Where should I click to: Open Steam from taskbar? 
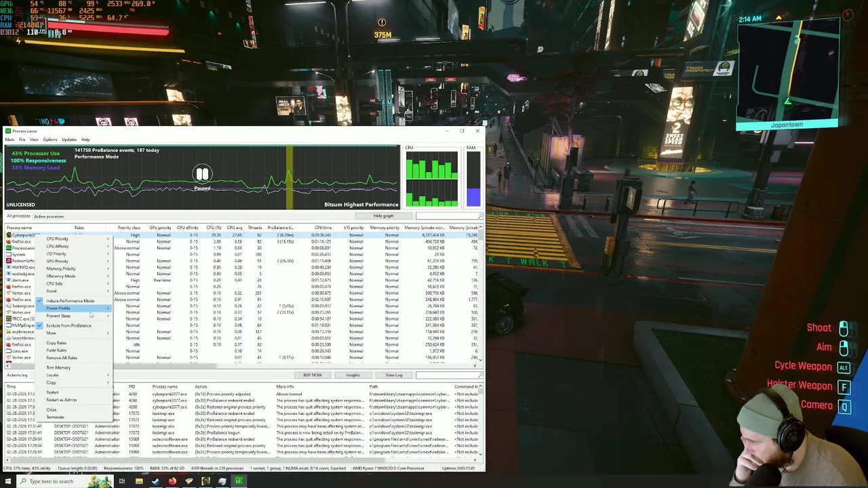pyautogui.click(x=155, y=481)
